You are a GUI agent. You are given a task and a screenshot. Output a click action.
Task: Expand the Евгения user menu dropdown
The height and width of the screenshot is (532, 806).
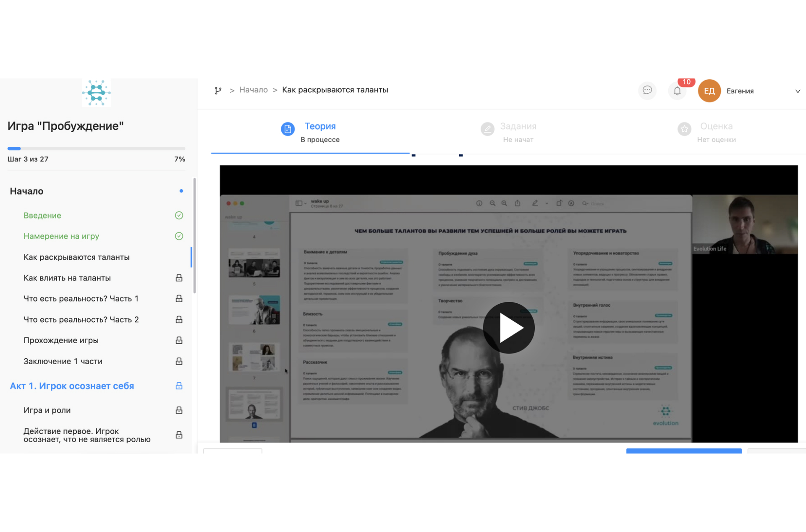(x=797, y=91)
